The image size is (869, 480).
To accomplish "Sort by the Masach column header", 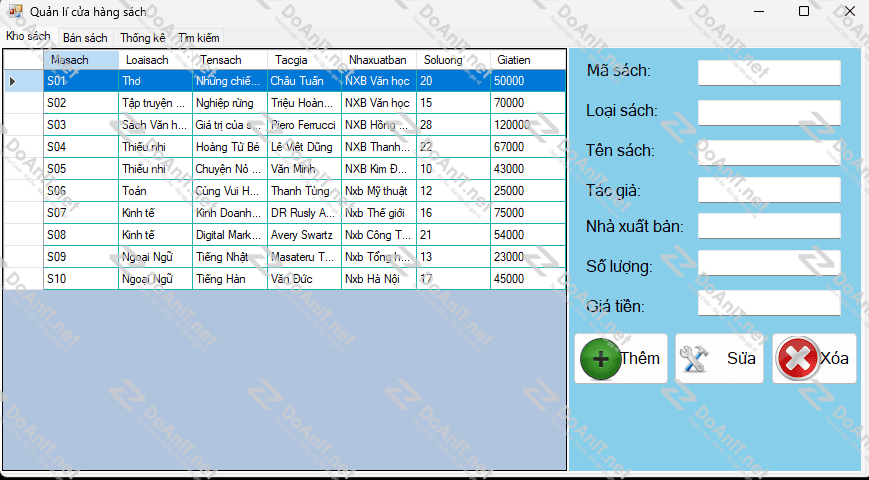I will (80, 60).
